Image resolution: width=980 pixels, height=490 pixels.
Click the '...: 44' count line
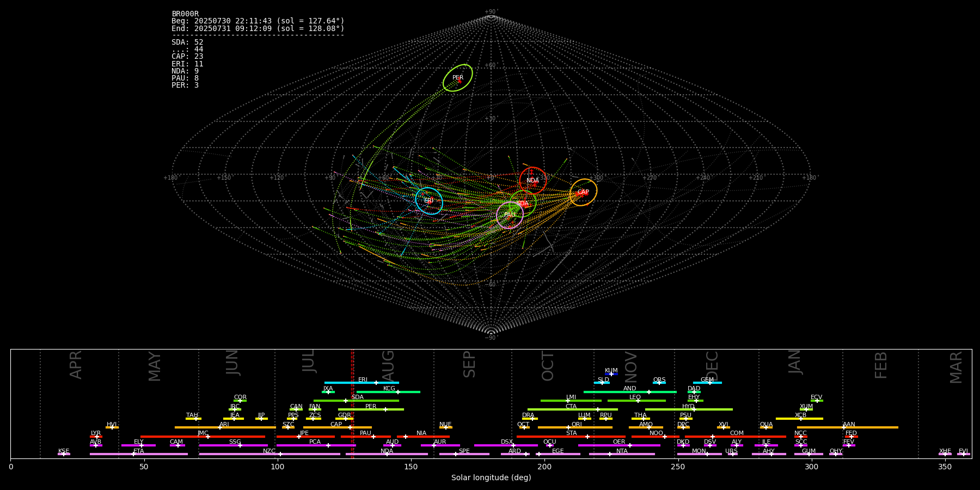[x=187, y=49]
